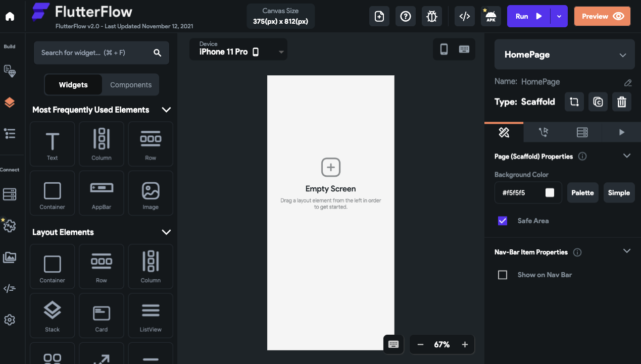Click the 67% zoom level value
The width and height of the screenshot is (641, 364).
(x=441, y=345)
